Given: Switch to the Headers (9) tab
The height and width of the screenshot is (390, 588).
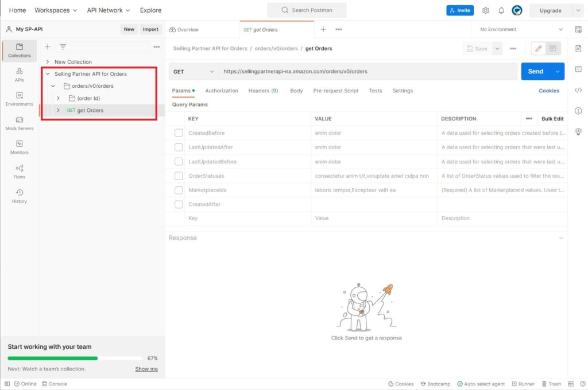Looking at the screenshot, I should pos(263,91).
